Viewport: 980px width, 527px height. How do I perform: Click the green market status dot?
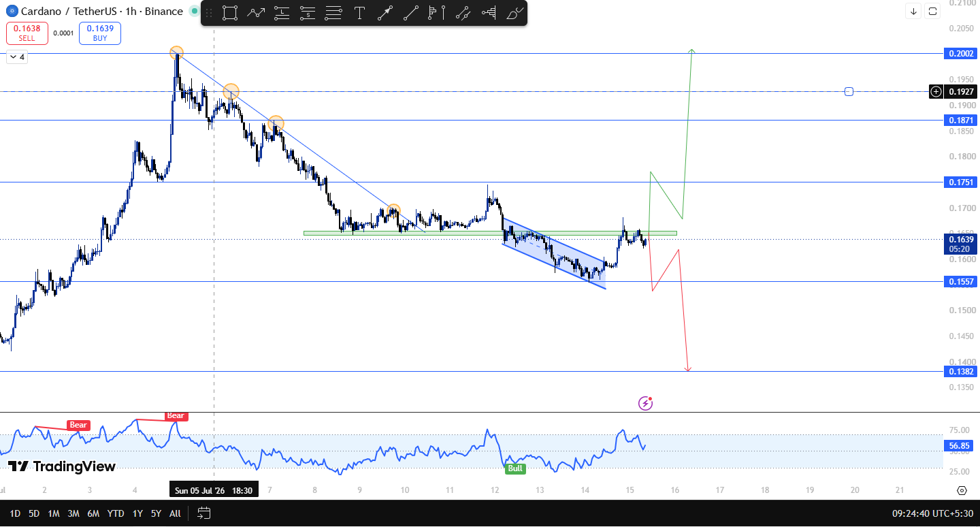click(x=194, y=12)
